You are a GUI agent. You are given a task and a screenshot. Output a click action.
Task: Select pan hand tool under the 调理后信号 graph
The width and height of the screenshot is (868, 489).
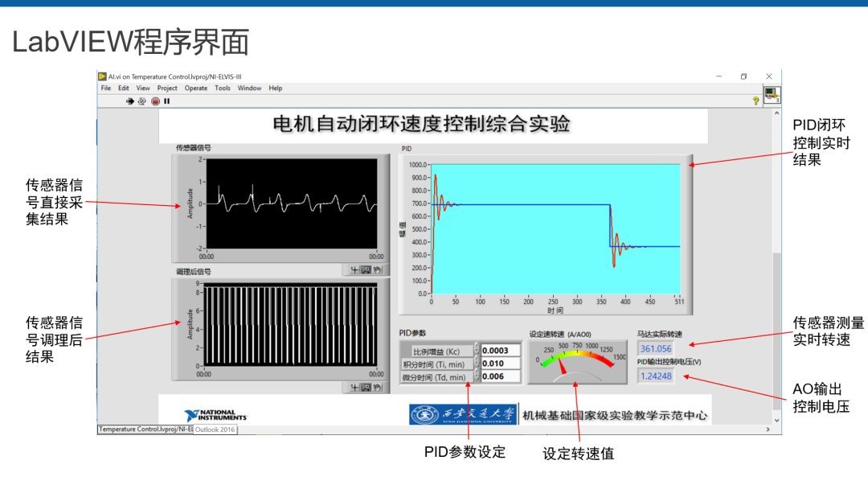[378, 387]
